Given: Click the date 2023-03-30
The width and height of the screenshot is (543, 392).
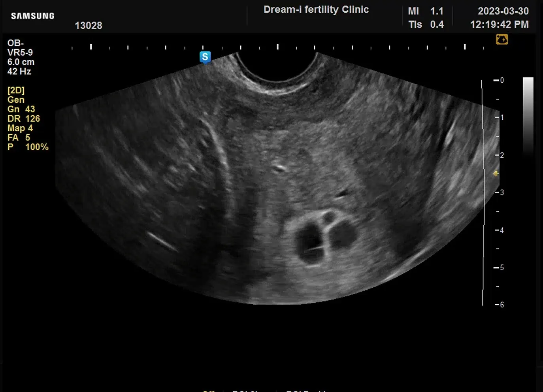Looking at the screenshot, I should (x=503, y=11).
